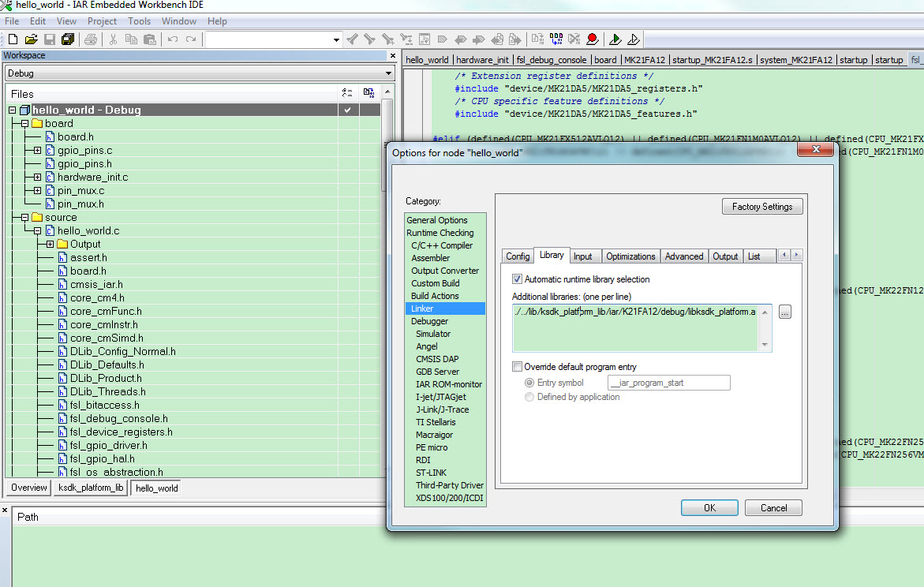Select C/C++ Compiler category
Image resolution: width=924 pixels, height=587 pixels.
(x=442, y=245)
